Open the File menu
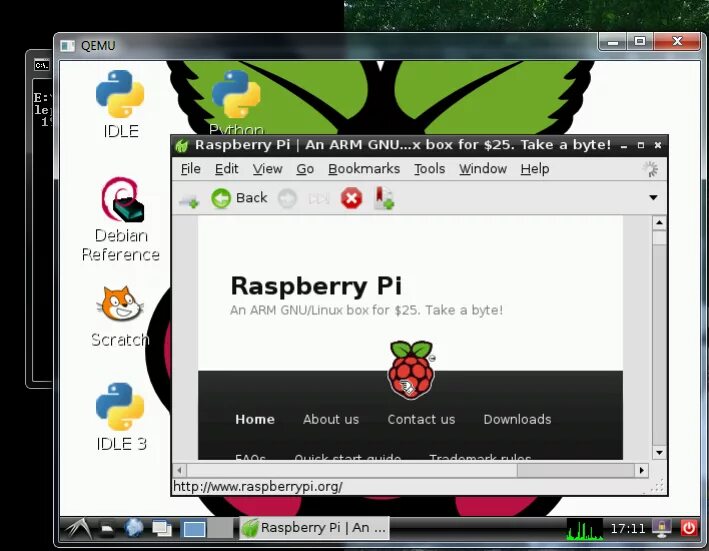Viewport: 709px width, 551px height. click(190, 169)
